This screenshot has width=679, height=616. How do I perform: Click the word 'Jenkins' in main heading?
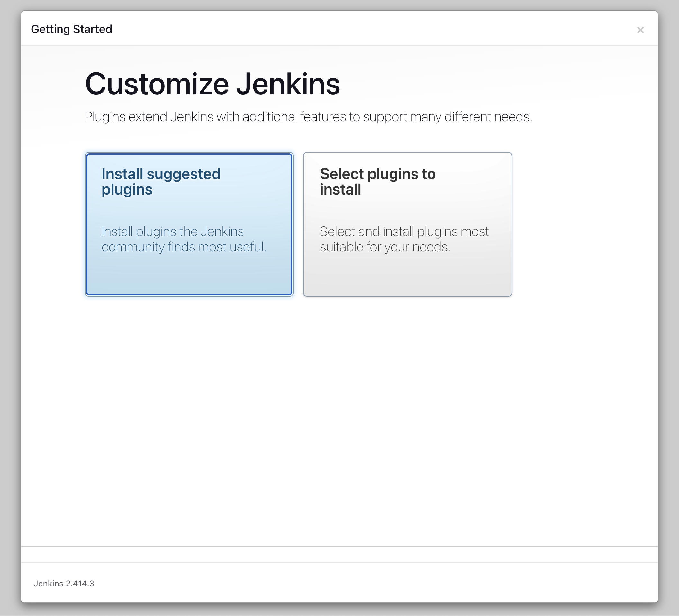pyautogui.click(x=288, y=84)
